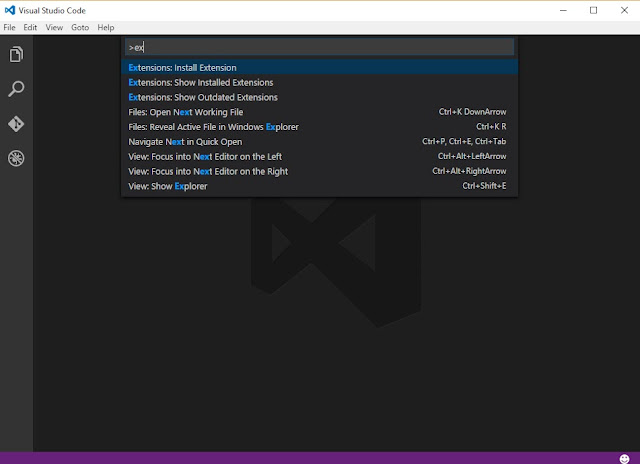Open the File menu
Image resolution: width=640 pixels, height=464 pixels.
click(9, 27)
